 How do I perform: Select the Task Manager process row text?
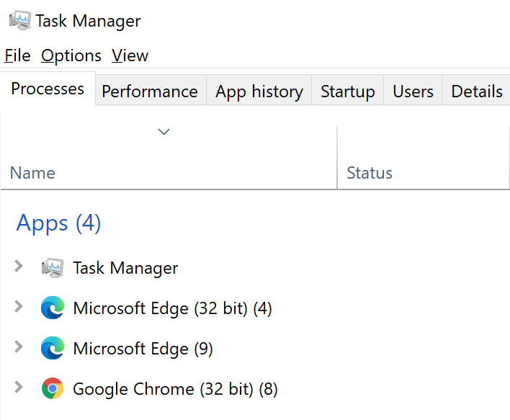(x=125, y=268)
